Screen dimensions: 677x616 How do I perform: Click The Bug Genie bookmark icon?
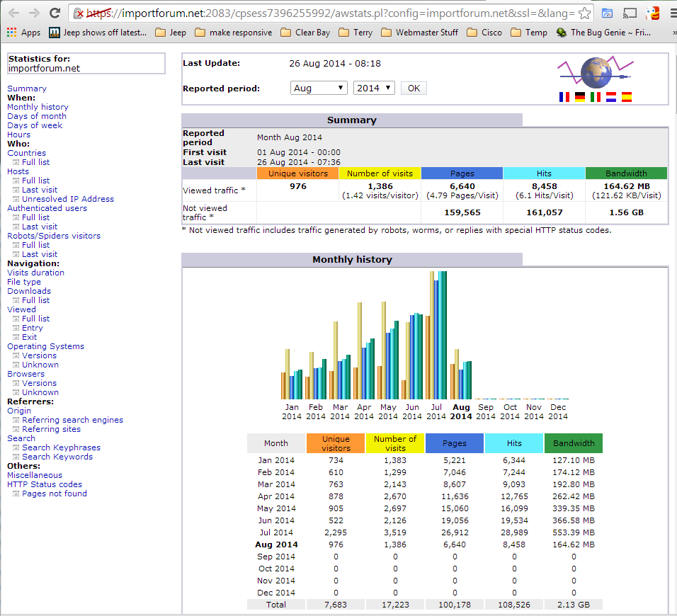tap(562, 33)
